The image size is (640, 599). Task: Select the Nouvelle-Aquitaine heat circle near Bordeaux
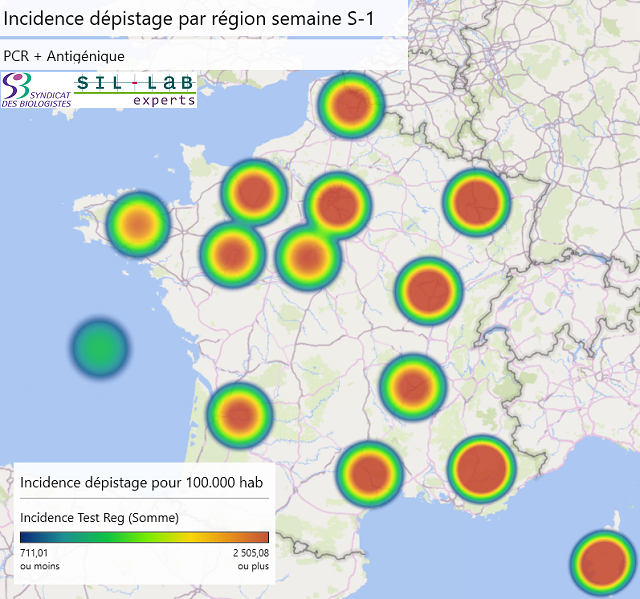click(239, 415)
